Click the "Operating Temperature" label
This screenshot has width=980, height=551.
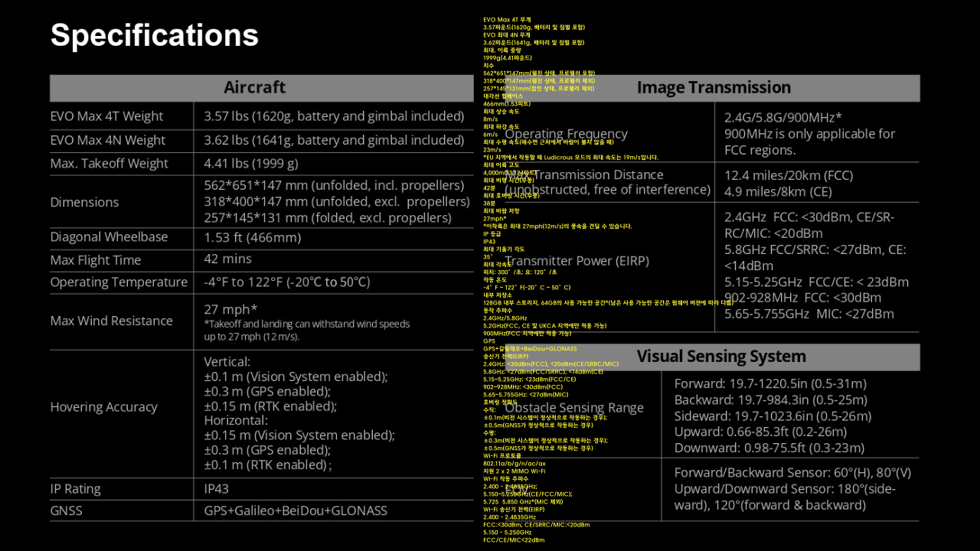click(x=119, y=282)
